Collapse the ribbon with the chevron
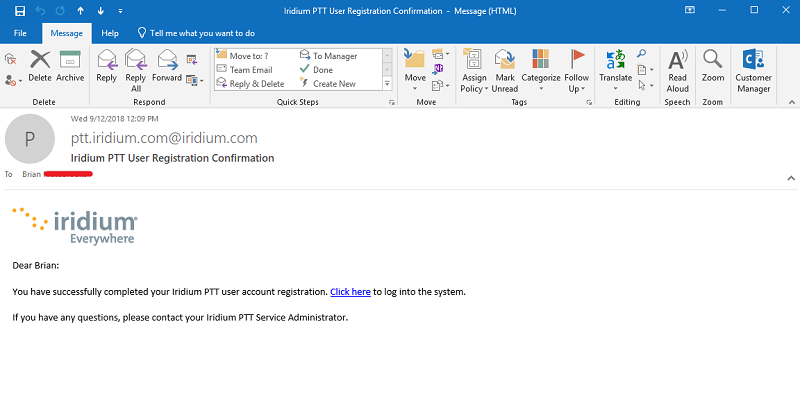800x417 pixels. (791, 102)
